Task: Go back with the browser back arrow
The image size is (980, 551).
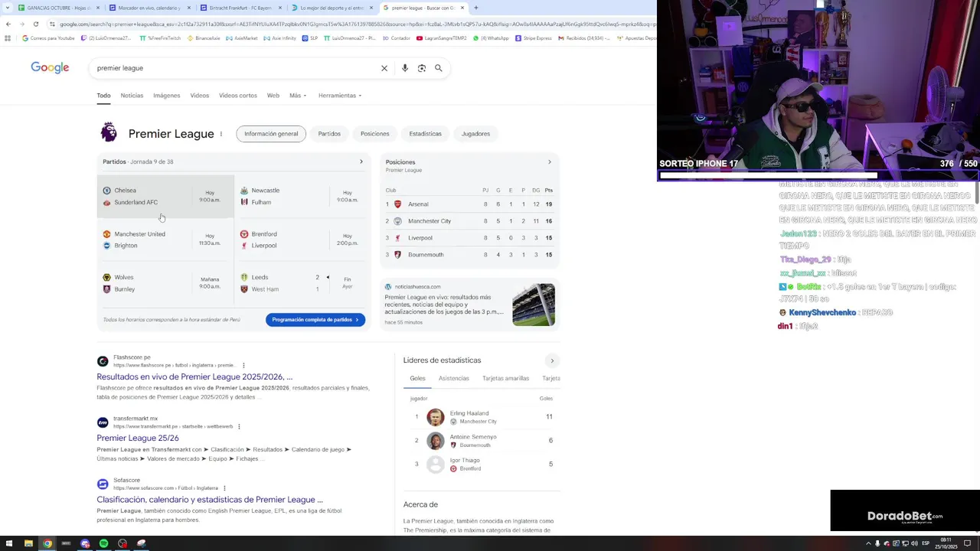Action: 8,24
